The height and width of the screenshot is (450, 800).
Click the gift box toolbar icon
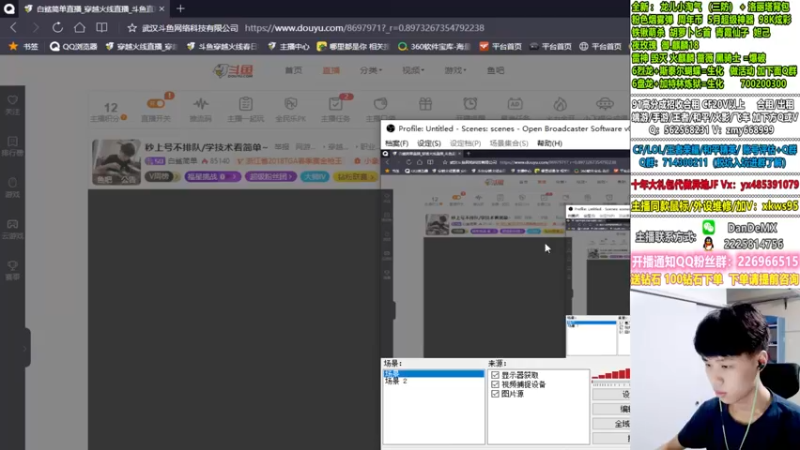(425, 104)
